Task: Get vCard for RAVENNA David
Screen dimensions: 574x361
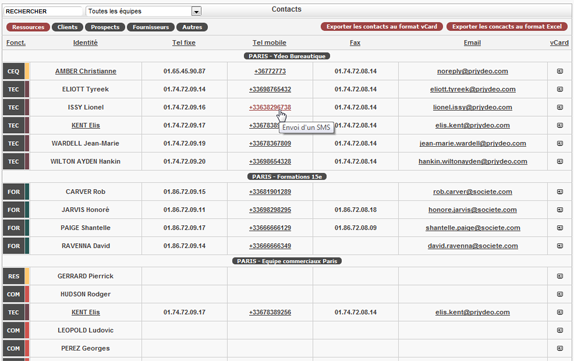Action: [560, 246]
